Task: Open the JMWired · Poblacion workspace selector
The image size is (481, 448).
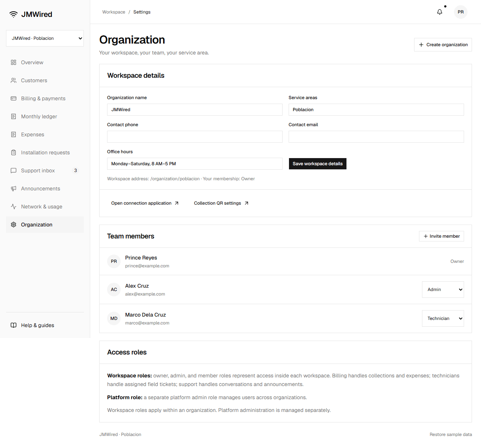Action: [x=45, y=38]
